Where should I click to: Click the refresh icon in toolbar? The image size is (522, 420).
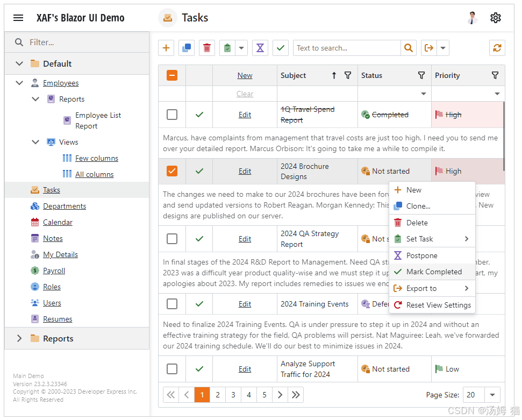pyautogui.click(x=497, y=48)
